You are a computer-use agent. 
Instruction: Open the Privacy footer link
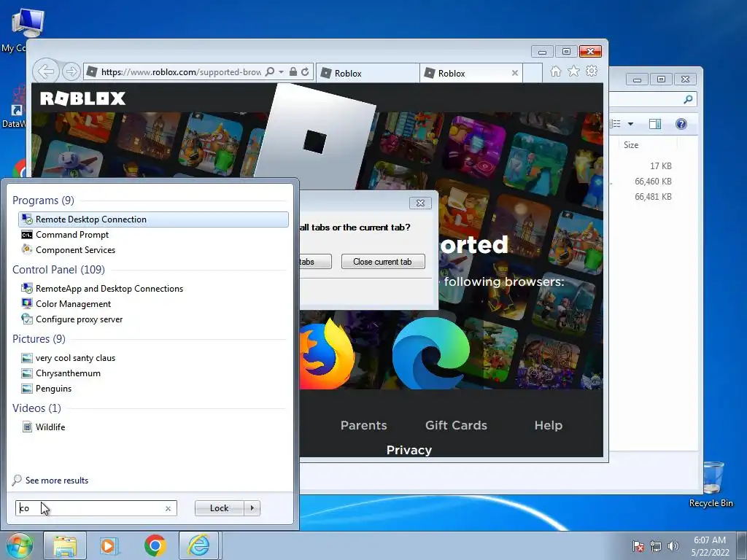point(409,450)
